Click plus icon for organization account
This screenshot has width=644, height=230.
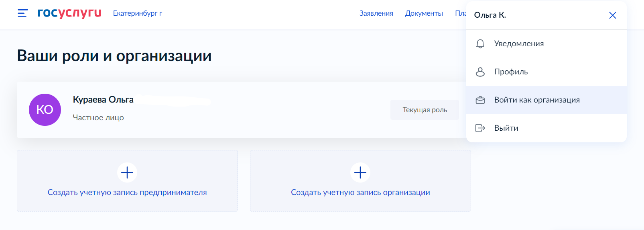pos(360,172)
